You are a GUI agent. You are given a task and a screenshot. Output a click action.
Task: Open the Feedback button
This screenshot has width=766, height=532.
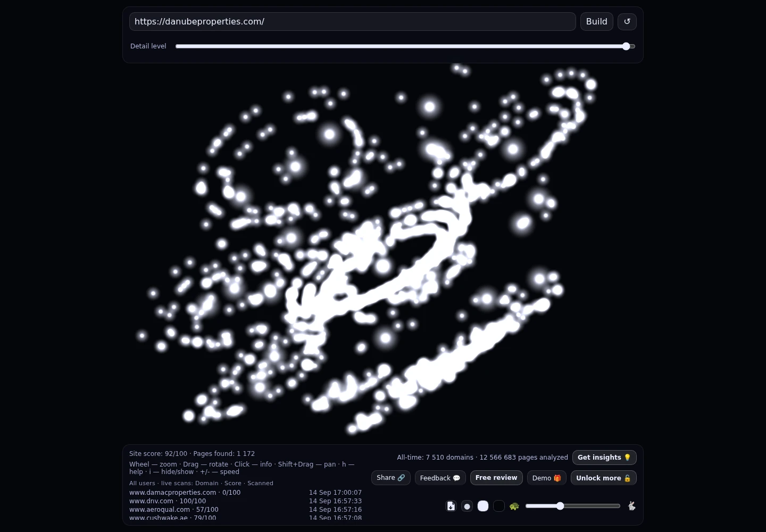click(440, 478)
